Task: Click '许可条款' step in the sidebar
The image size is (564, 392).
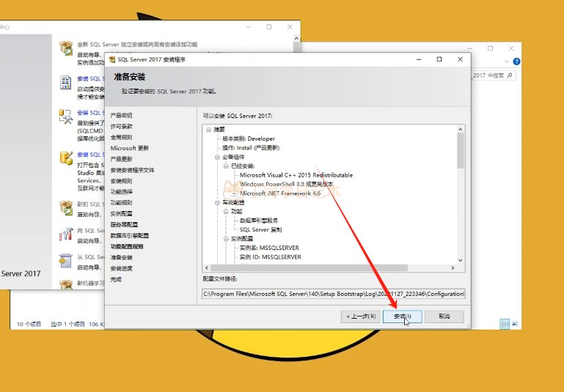Action: pos(121,127)
